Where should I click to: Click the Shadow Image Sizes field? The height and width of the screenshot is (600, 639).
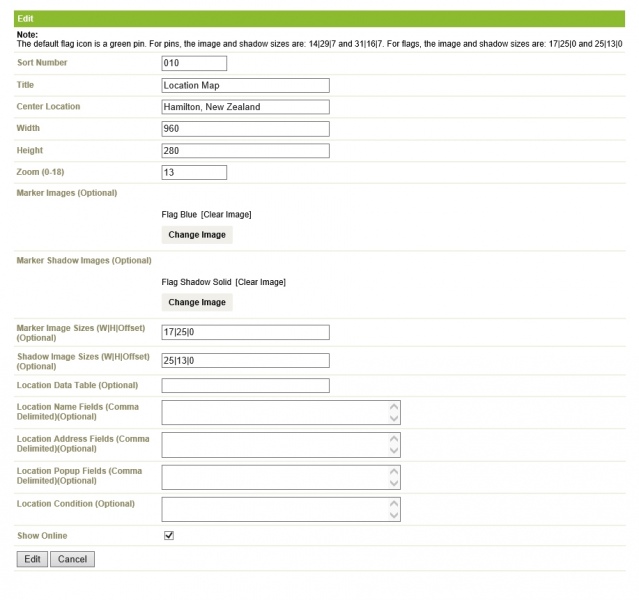tap(245, 360)
